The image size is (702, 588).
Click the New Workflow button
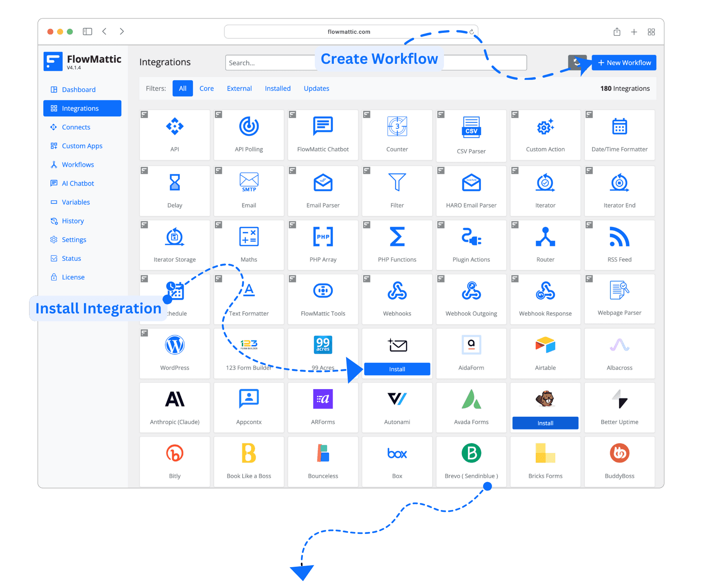(x=624, y=63)
